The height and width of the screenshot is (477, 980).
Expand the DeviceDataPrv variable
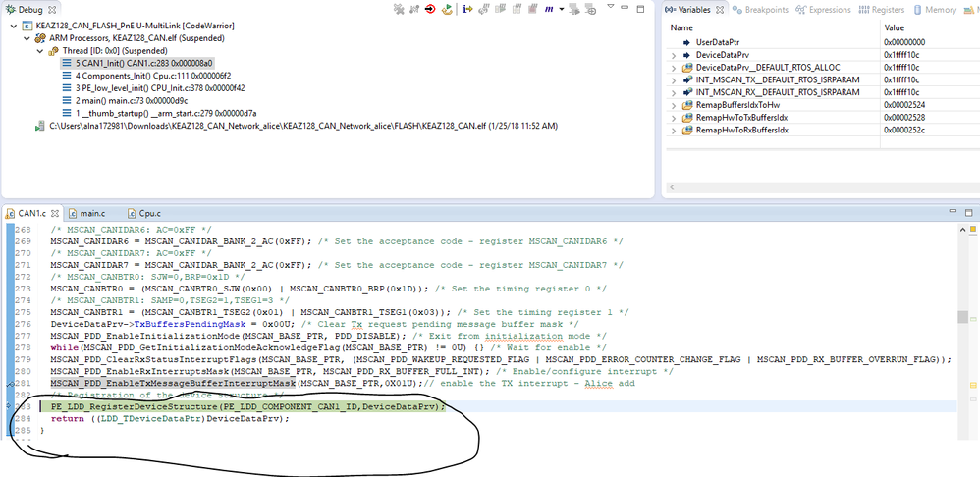673,55
